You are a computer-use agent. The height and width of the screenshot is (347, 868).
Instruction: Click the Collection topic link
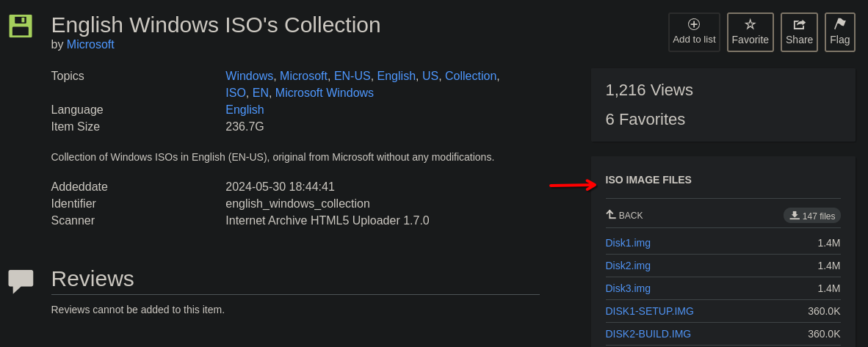tap(471, 76)
